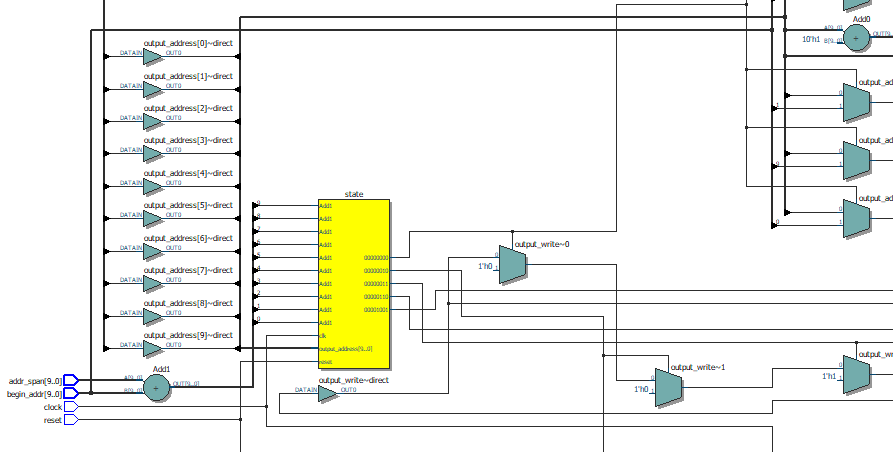893x452 pixels.
Task: Click state output port 00000000
Action: click(x=376, y=258)
